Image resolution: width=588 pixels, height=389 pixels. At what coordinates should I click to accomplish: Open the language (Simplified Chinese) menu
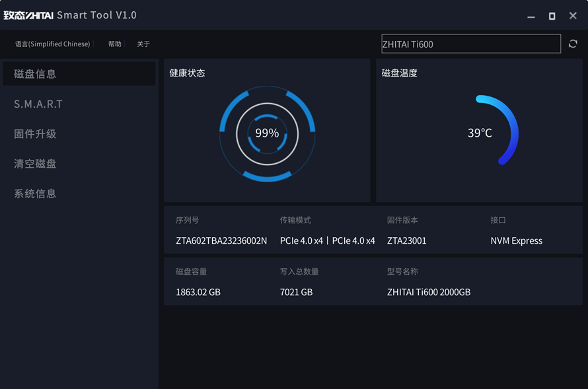click(x=52, y=44)
